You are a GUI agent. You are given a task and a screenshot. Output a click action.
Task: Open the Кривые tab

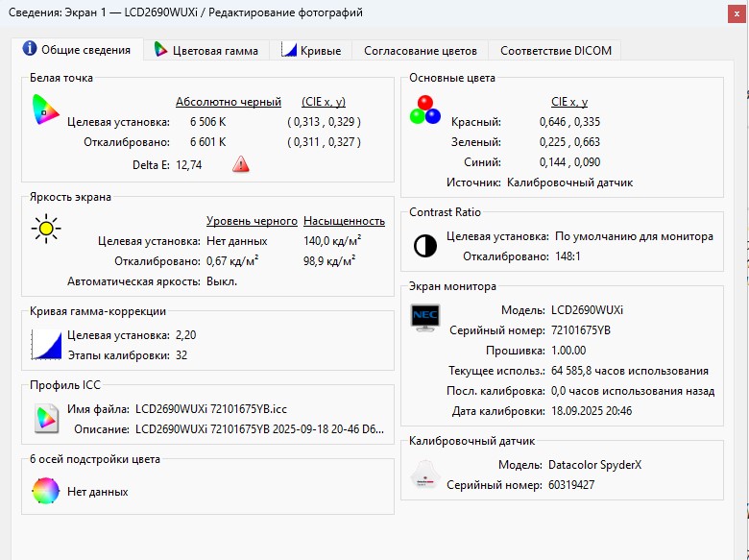(x=310, y=51)
